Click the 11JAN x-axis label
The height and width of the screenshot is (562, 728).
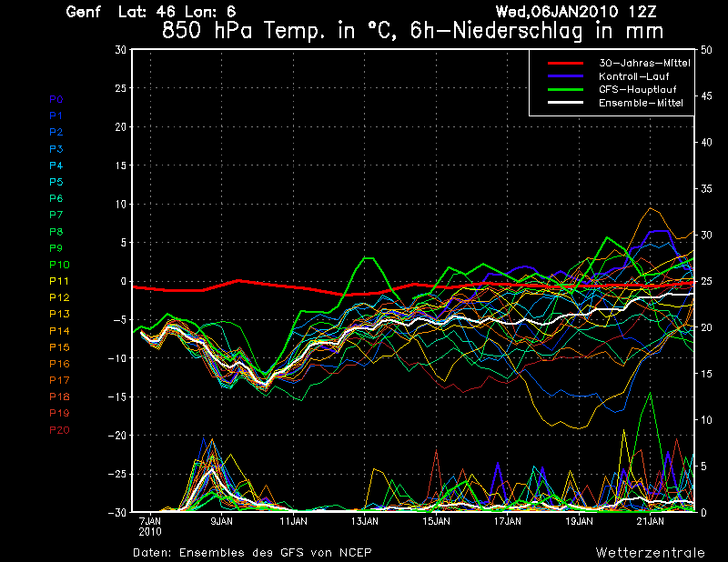(293, 521)
